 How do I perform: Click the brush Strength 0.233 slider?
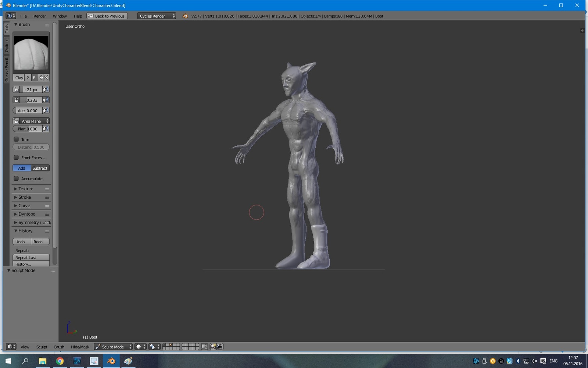tap(31, 100)
